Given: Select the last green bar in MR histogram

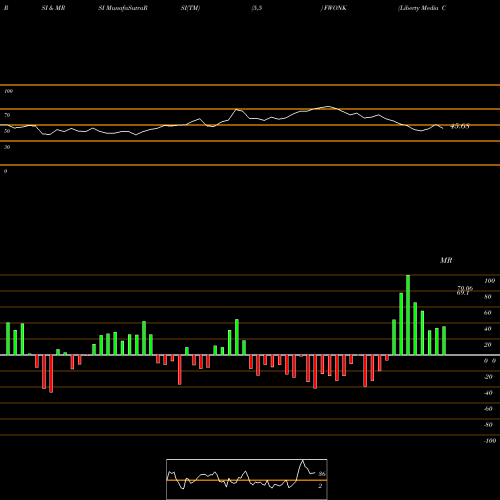Looking at the screenshot, I should [444, 341].
